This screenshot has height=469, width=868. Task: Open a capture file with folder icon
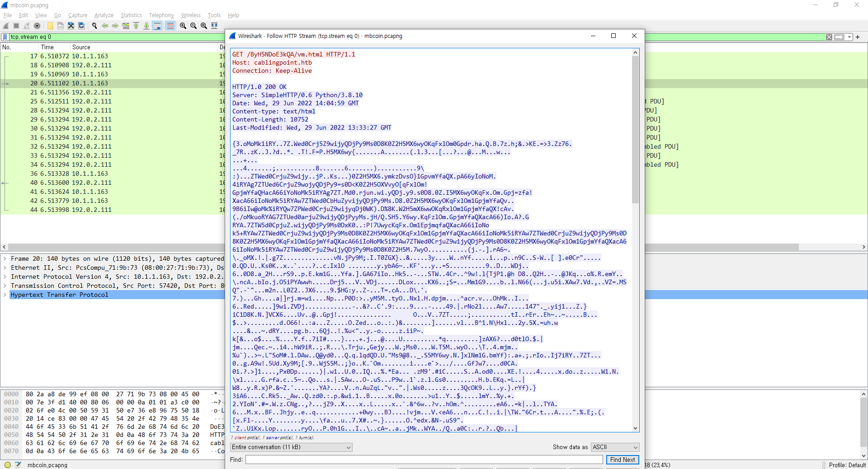tap(50, 26)
